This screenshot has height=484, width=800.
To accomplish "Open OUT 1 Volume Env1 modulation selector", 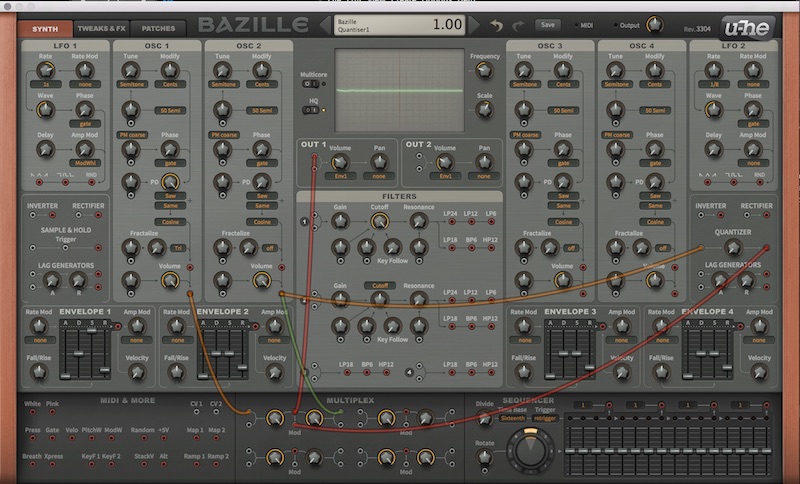I will (x=340, y=176).
